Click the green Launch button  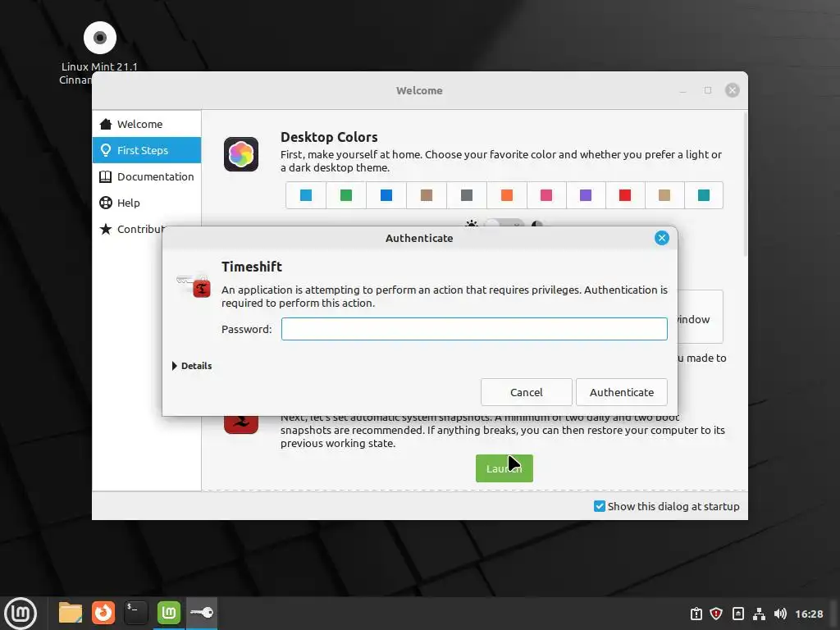(504, 468)
